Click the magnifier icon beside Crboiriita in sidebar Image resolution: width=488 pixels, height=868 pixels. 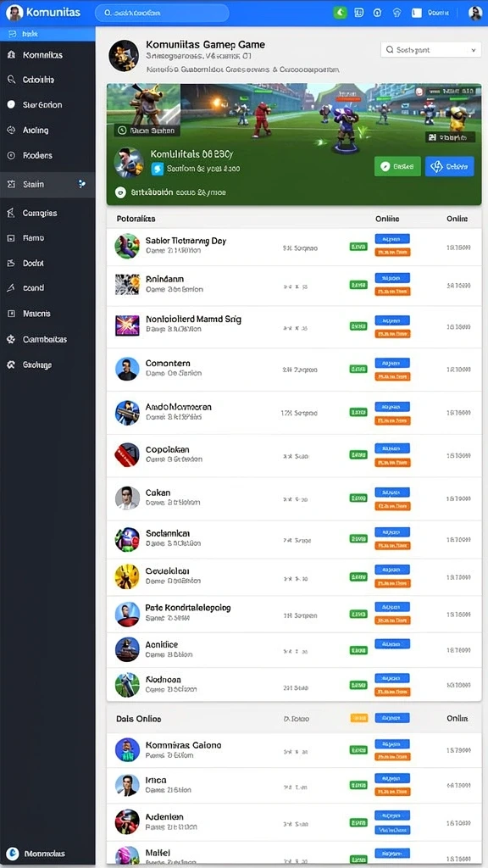click(x=11, y=80)
